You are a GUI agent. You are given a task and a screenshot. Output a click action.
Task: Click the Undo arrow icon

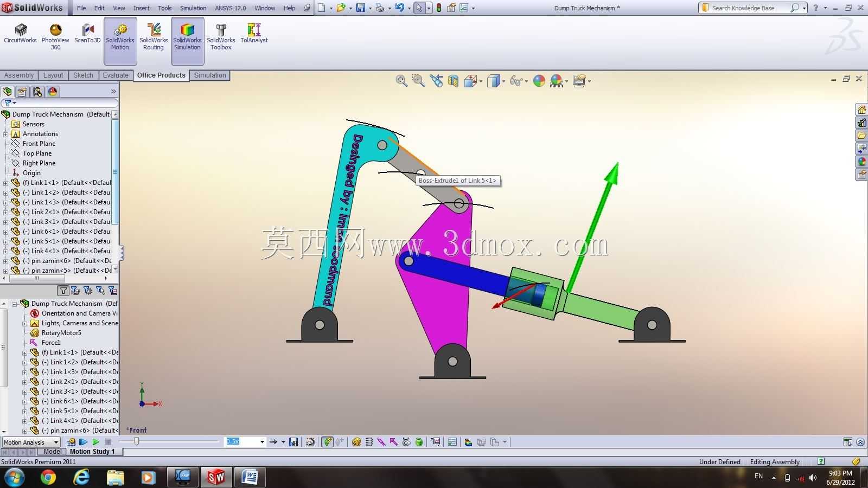pyautogui.click(x=400, y=8)
